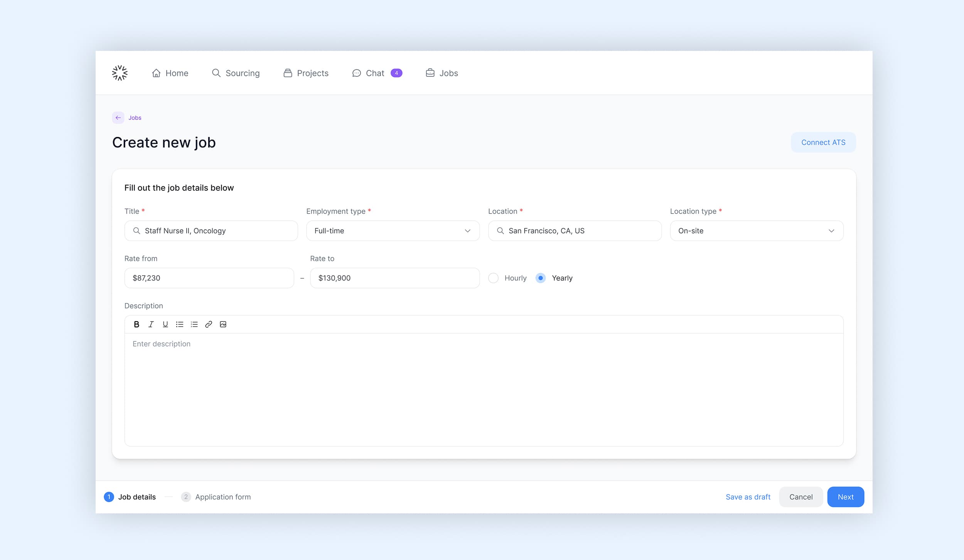
Task: Click the Bold formatting icon
Action: [137, 324]
